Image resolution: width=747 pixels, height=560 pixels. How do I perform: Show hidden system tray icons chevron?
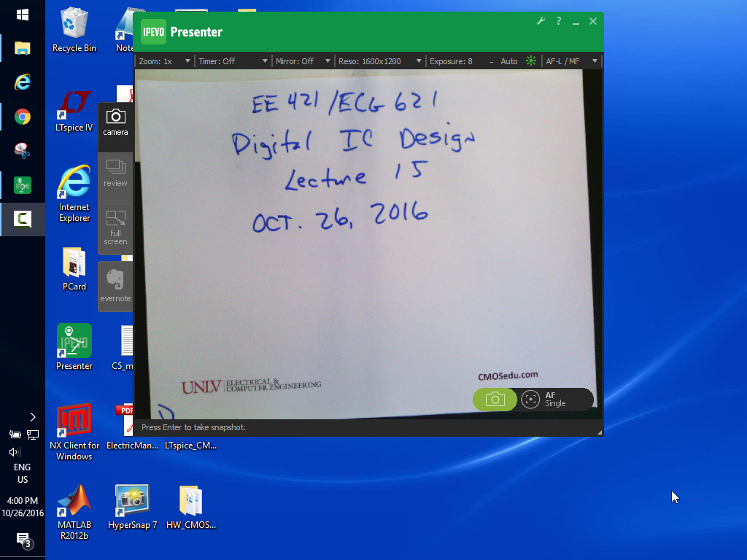pos(32,417)
